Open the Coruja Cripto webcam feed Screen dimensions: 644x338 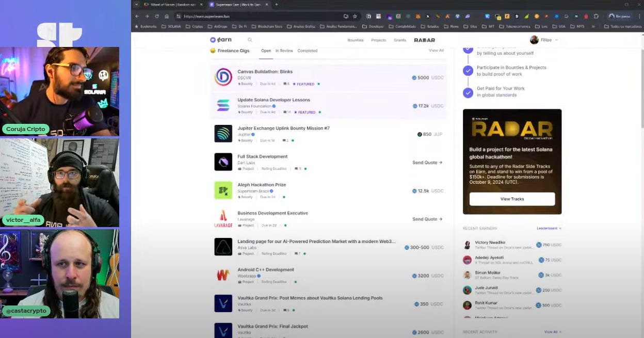pyautogui.click(x=60, y=91)
